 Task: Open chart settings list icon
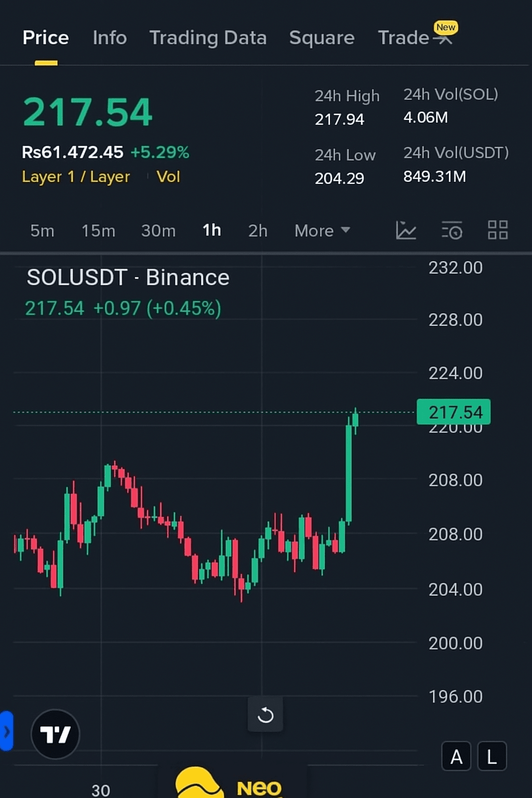pyautogui.click(x=451, y=230)
